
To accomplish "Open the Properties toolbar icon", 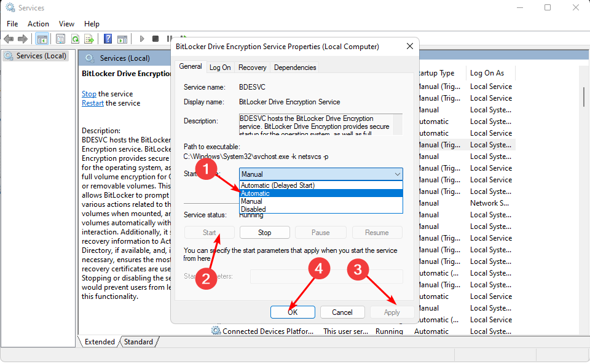I will click(60, 39).
